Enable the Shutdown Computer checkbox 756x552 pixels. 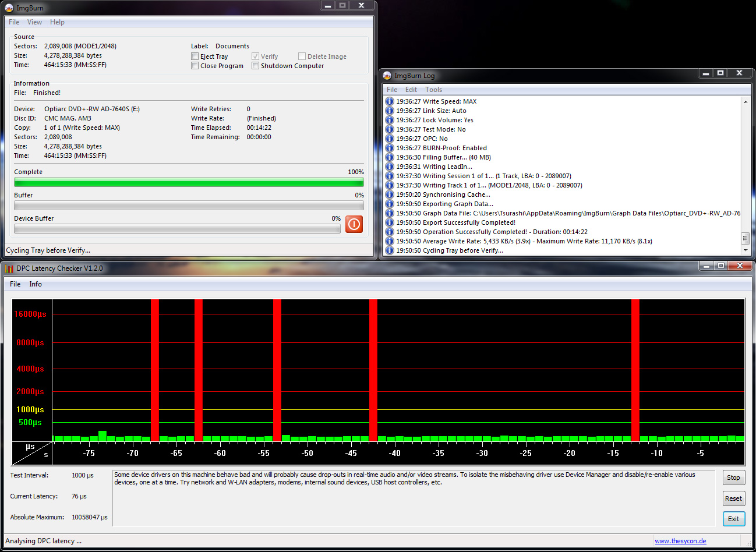click(x=255, y=66)
